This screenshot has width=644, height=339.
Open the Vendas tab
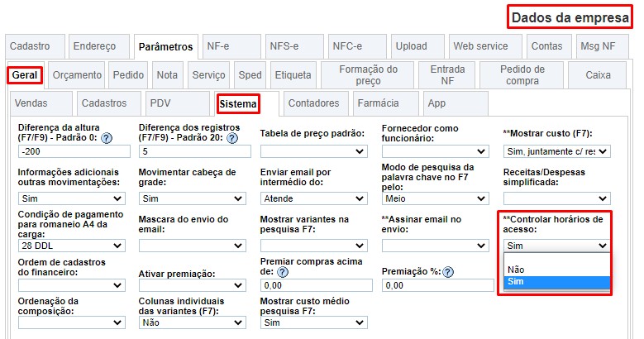coord(41,103)
